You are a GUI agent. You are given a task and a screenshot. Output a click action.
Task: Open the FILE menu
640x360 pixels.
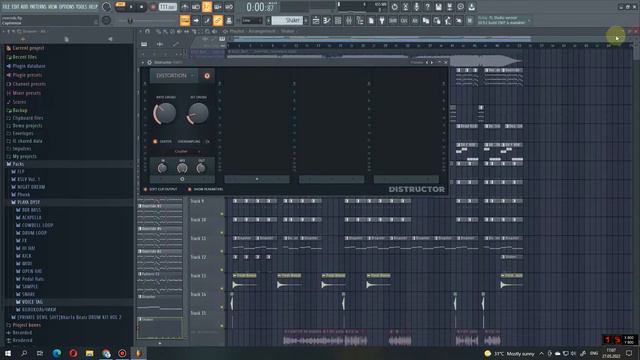7,7
